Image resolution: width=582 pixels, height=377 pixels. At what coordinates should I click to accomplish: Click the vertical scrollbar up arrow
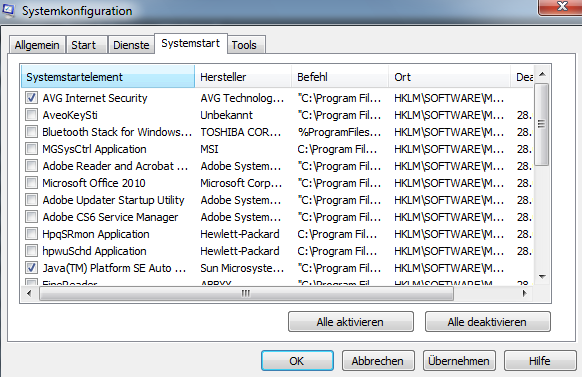tap(542, 75)
